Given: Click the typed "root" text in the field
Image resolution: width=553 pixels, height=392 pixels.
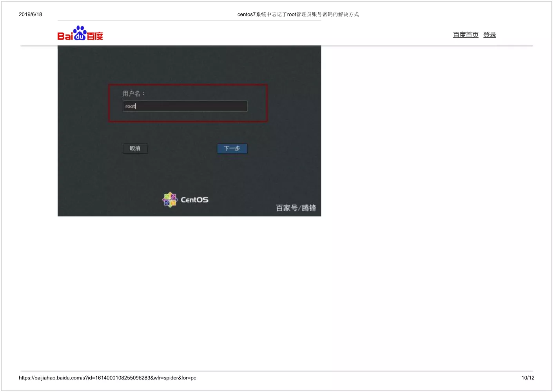Looking at the screenshot, I should pos(130,106).
